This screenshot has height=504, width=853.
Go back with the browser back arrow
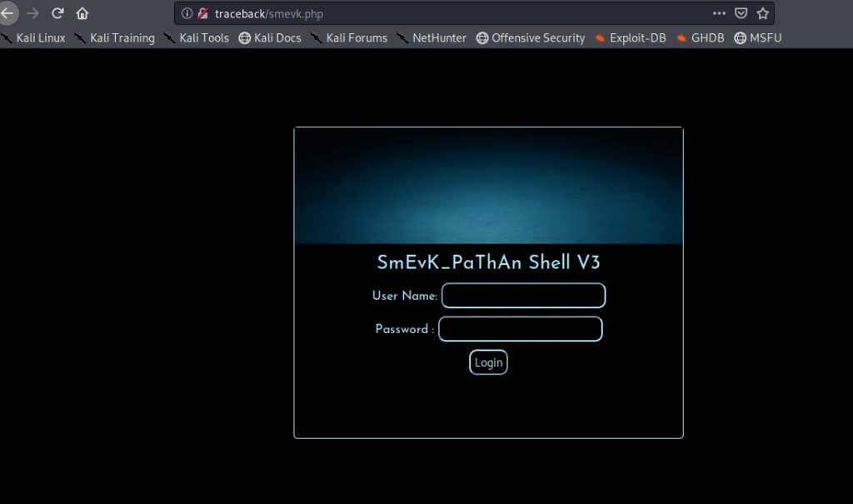pyautogui.click(x=7, y=13)
